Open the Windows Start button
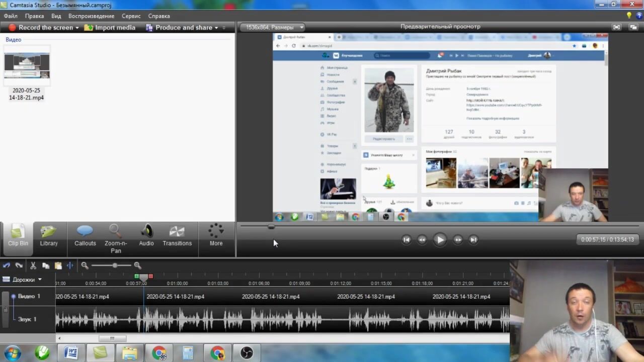This screenshot has width=644, height=362. (12, 353)
